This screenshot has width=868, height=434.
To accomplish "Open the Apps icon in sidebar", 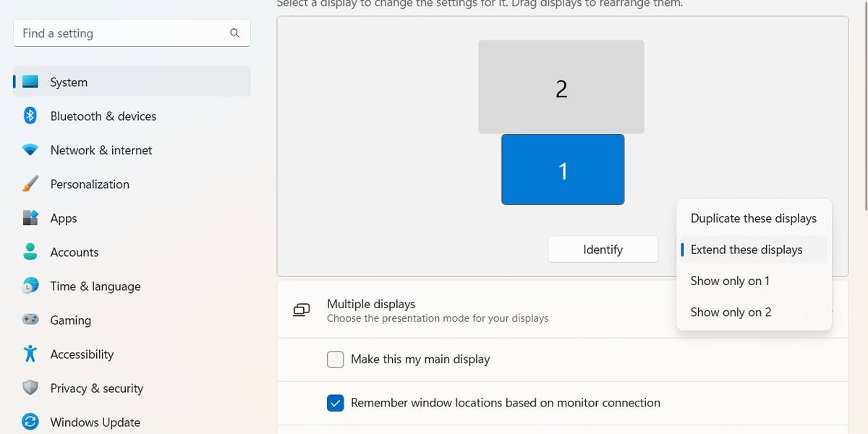I will [30, 218].
